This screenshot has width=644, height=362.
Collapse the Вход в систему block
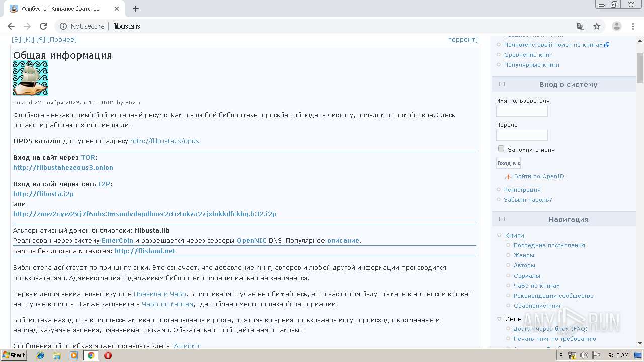[502, 84]
